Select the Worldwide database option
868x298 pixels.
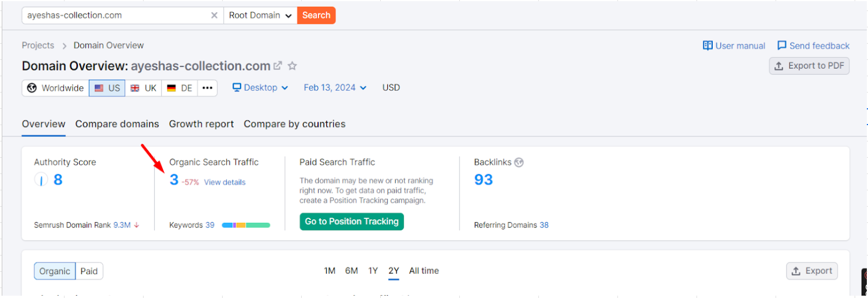[55, 88]
